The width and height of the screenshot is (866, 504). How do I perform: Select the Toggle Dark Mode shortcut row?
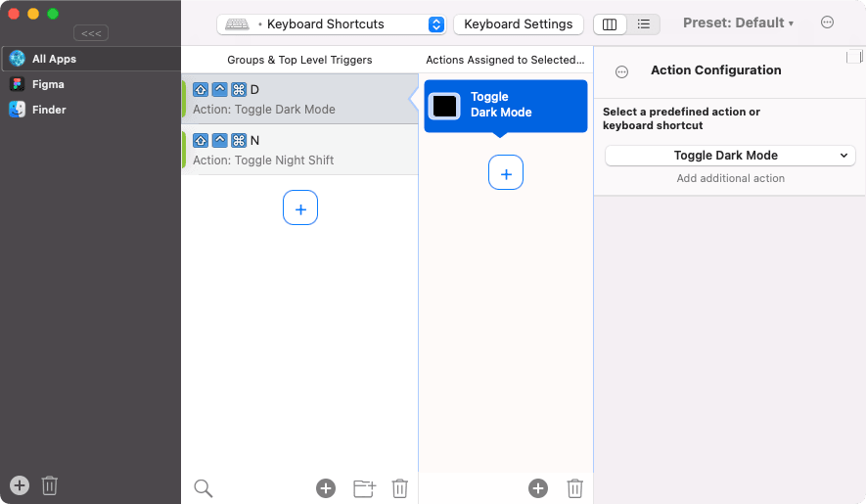coord(299,100)
